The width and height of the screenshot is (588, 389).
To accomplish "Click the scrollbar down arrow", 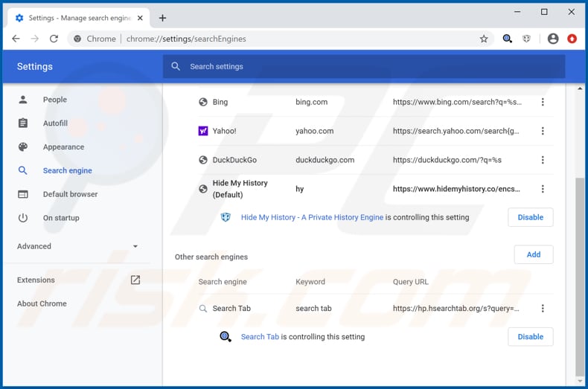I will point(580,382).
